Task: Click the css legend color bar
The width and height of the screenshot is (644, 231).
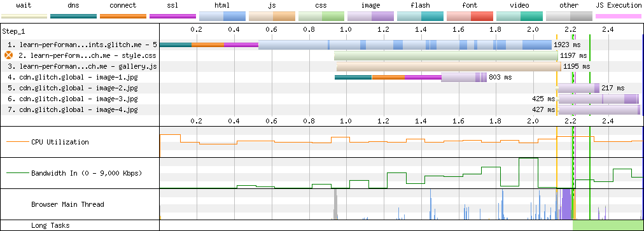Action: pyautogui.click(x=321, y=17)
